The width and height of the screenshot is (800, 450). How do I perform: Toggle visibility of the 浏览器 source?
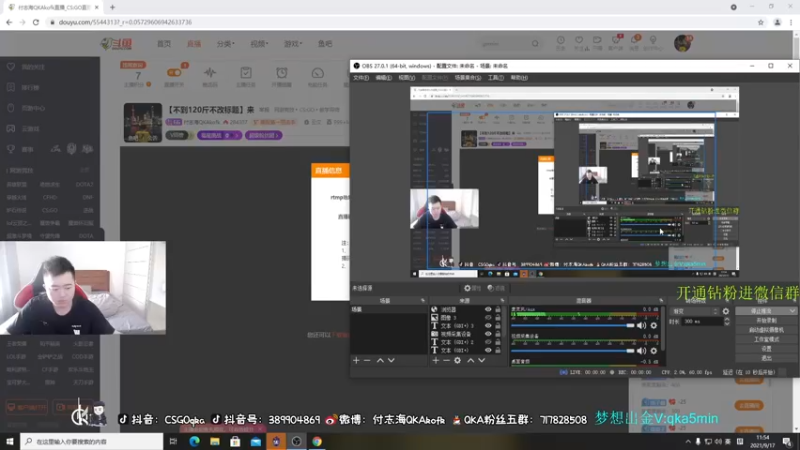(488, 310)
